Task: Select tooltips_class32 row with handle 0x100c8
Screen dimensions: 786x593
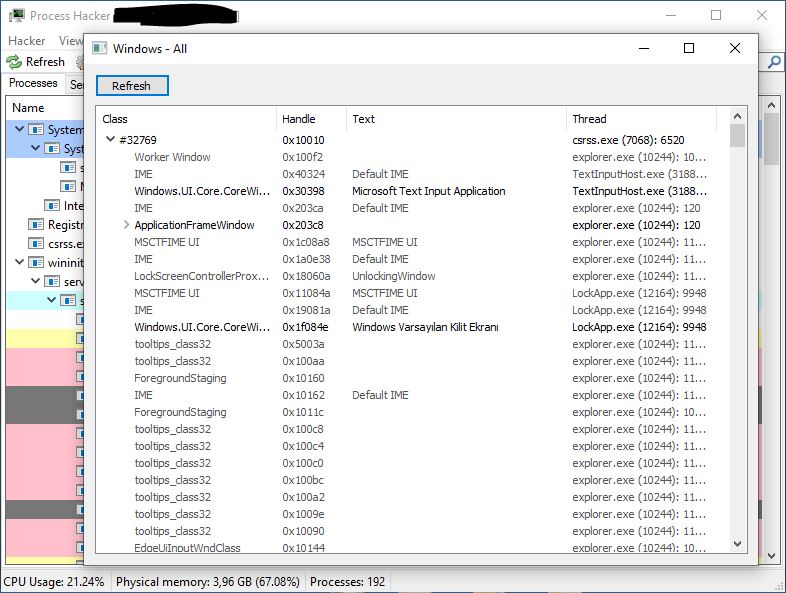Action: 411,430
